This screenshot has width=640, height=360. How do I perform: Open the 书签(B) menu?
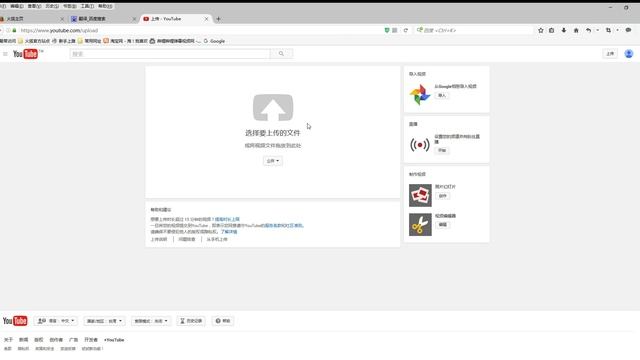(x=69, y=6)
